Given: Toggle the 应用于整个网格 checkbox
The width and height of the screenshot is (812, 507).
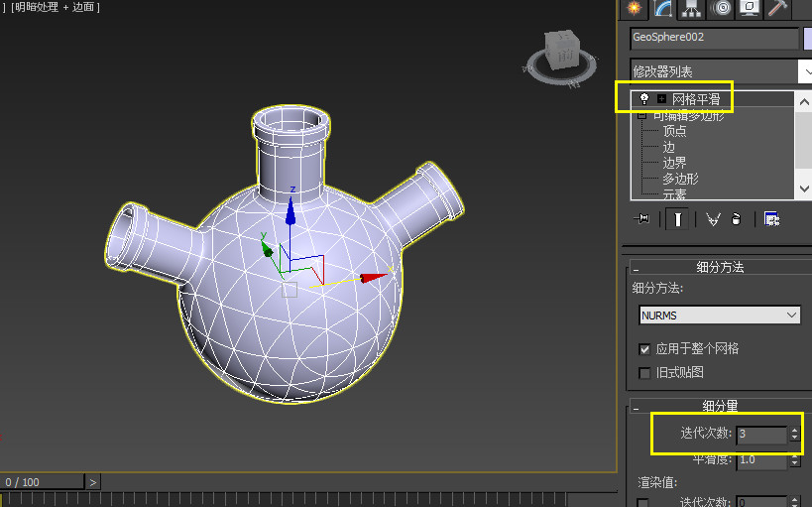Looking at the screenshot, I should point(644,349).
